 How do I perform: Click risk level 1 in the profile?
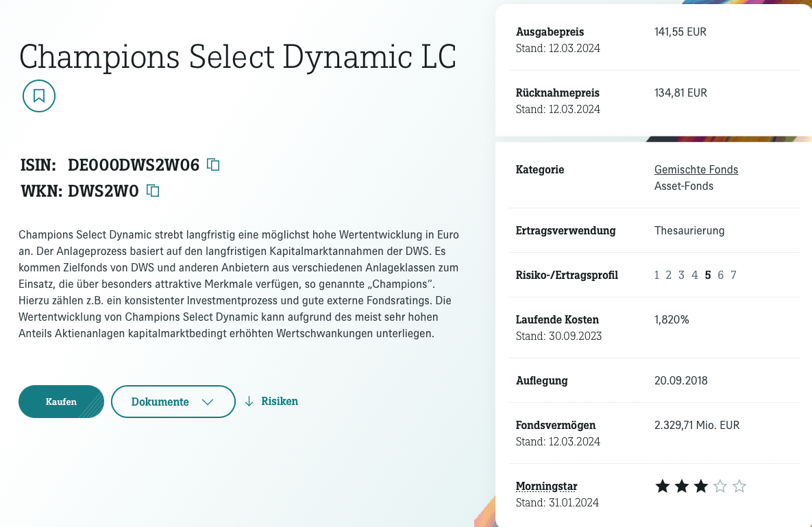pyautogui.click(x=656, y=275)
